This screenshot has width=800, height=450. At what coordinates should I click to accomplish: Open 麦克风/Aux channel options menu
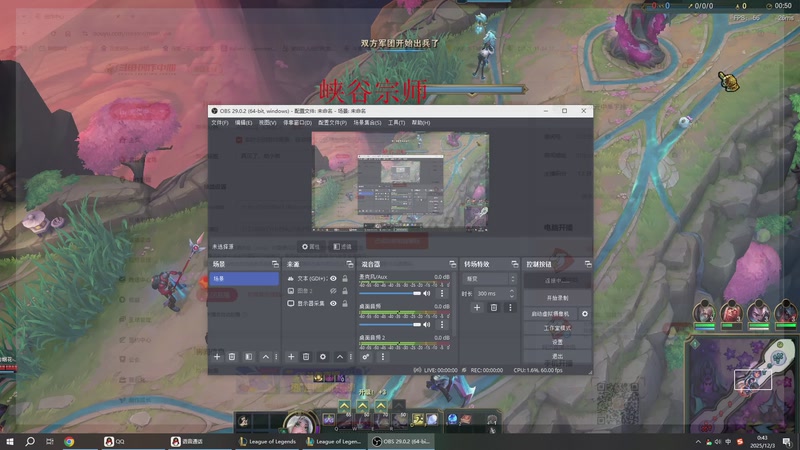(x=442, y=293)
